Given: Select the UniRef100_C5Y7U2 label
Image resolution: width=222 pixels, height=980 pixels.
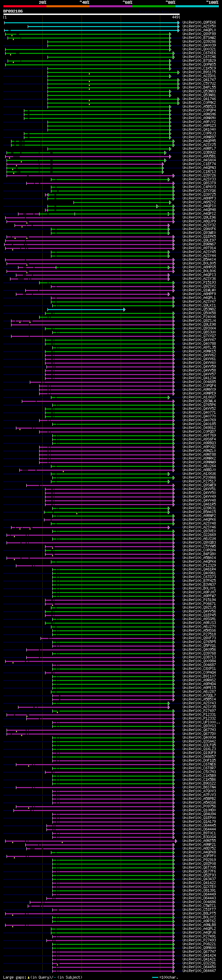Looking at the screenshot, I should click(199, 84).
